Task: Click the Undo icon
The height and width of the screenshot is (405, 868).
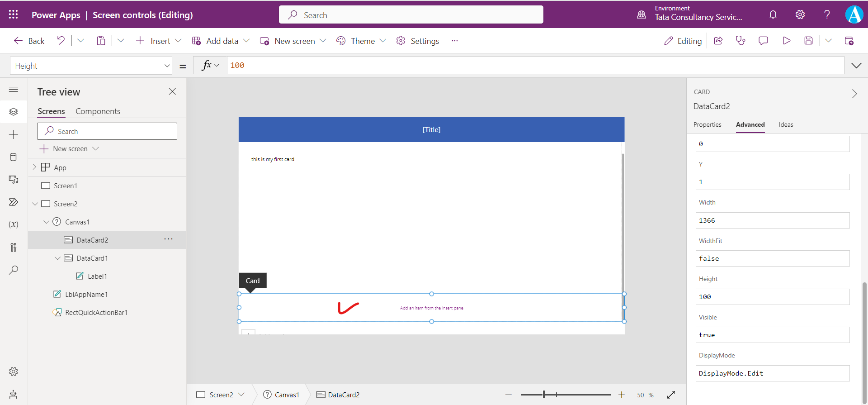Action: tap(61, 41)
